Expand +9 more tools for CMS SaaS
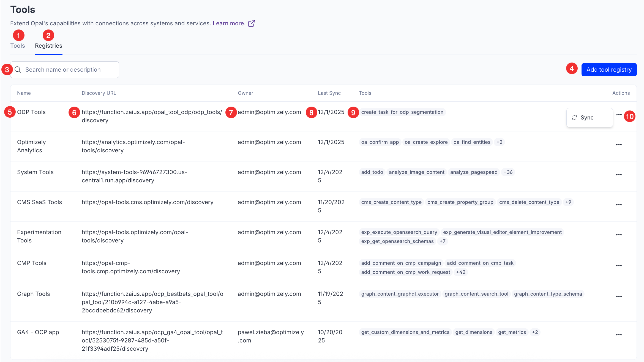Image resolution: width=644 pixels, height=362 pixels. pos(568,202)
